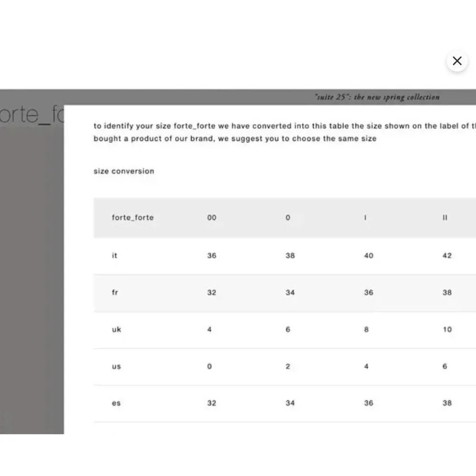Click the '0' cell in the us row

click(x=209, y=367)
